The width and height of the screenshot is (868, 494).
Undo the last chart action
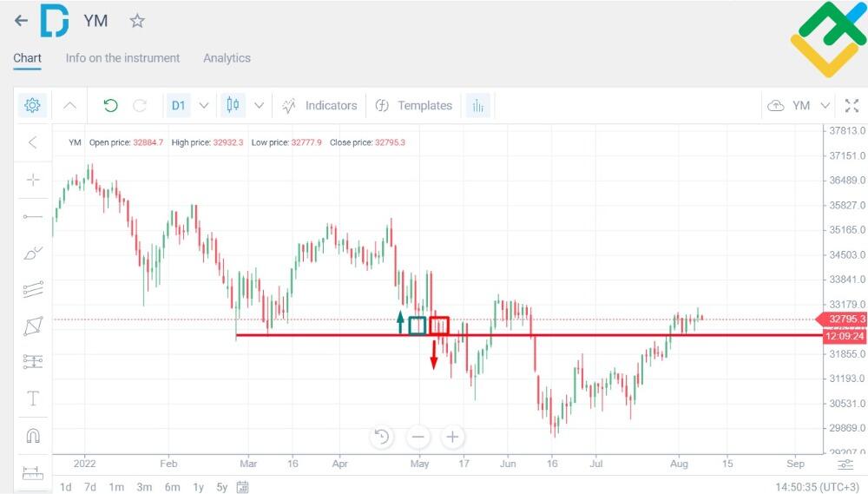click(x=111, y=105)
